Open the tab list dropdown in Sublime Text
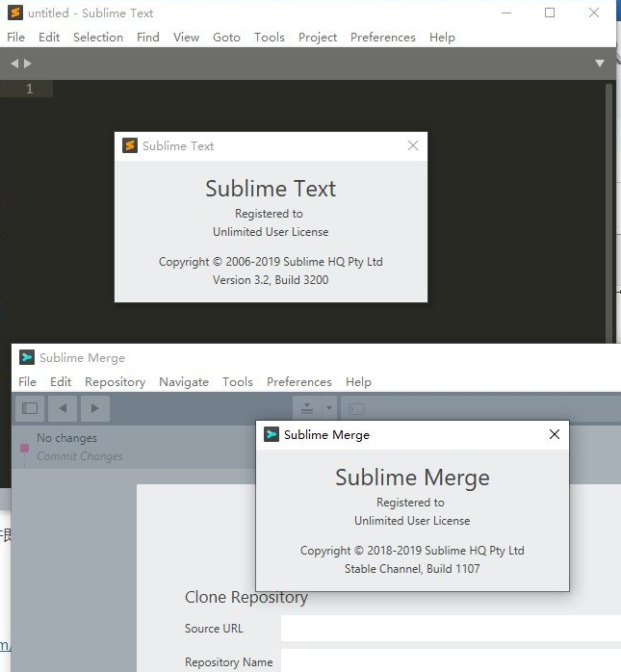The image size is (621, 672). (600, 64)
